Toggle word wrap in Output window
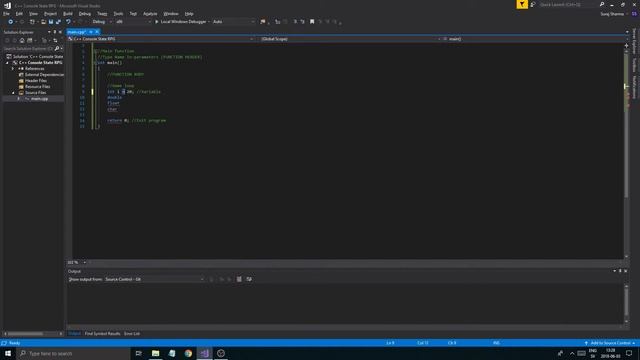The image size is (640, 360). (x=249, y=279)
